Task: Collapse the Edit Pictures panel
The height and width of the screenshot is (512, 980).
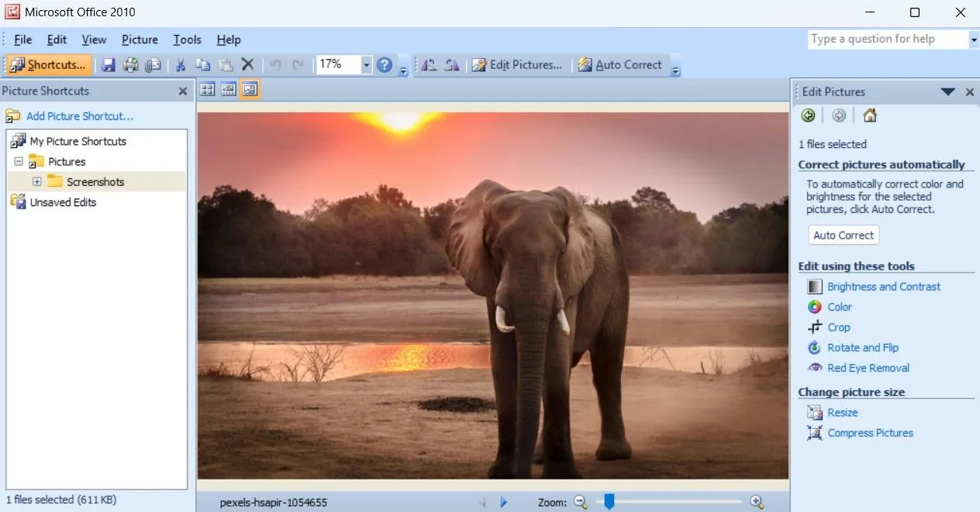Action: pyautogui.click(x=947, y=91)
